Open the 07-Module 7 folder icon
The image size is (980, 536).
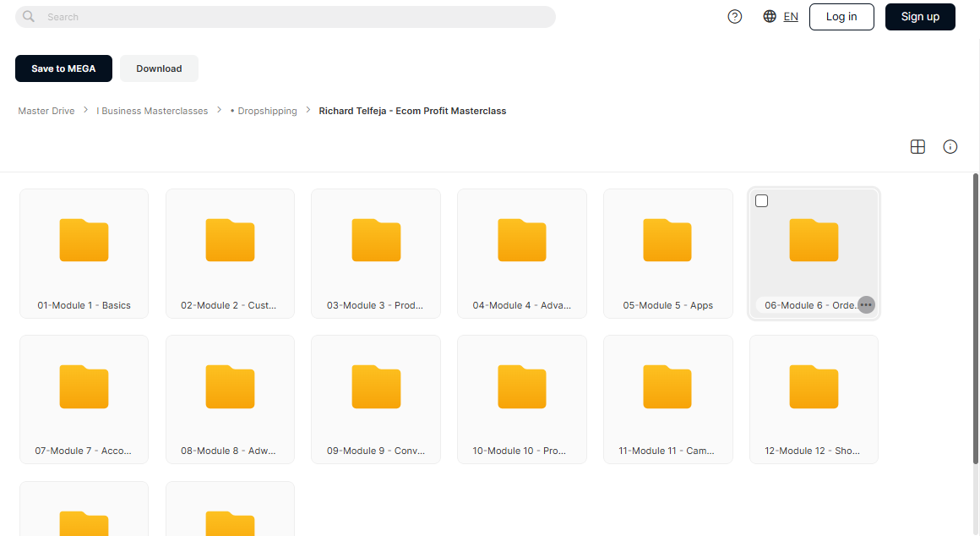(84, 386)
